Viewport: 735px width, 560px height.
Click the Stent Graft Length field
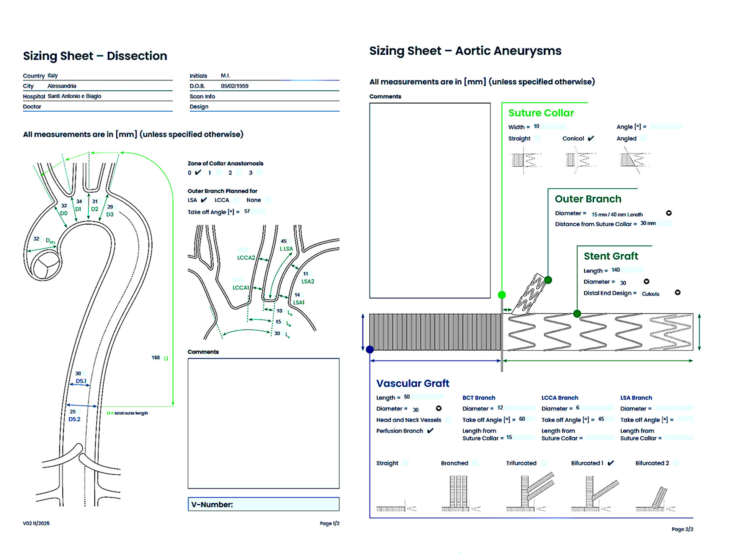point(627,270)
